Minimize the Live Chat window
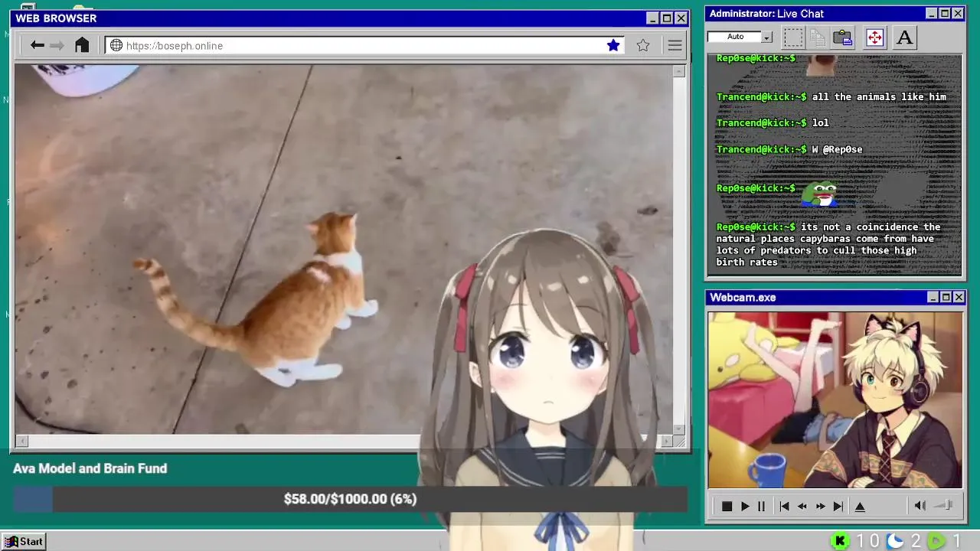Screen dimensions: 980x551 click(x=931, y=14)
